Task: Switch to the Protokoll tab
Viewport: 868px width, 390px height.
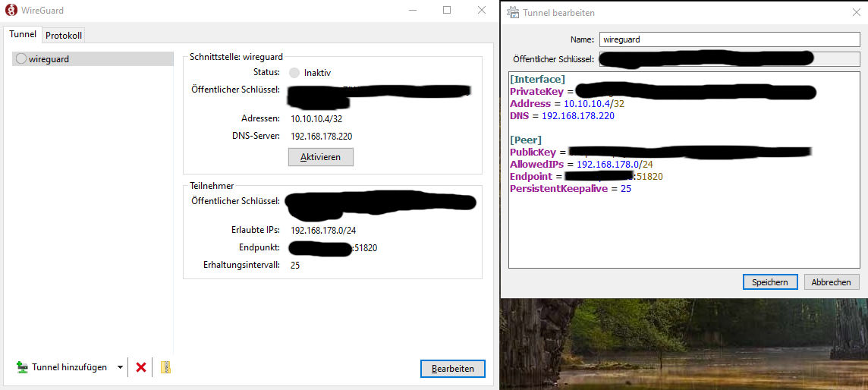Action: [64, 36]
